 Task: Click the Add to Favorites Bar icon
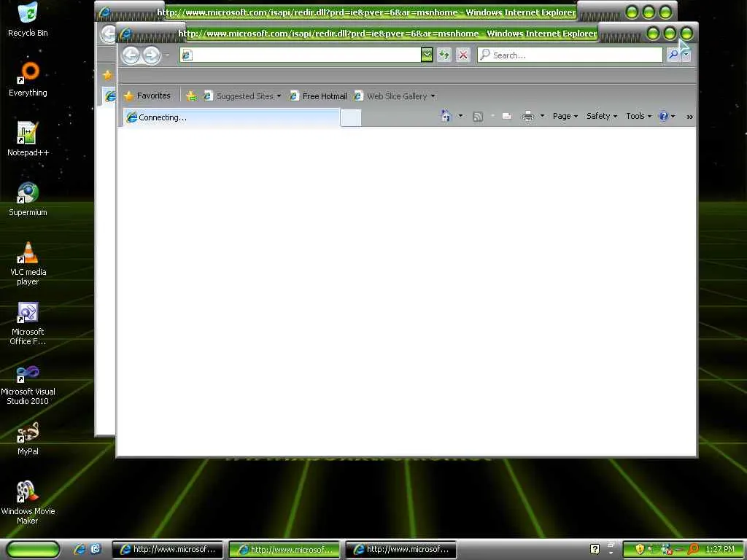(x=191, y=96)
